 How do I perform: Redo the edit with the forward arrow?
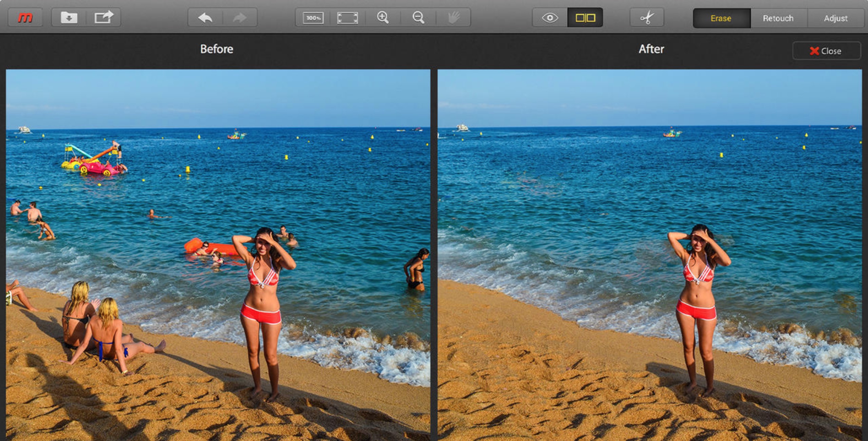(x=240, y=18)
